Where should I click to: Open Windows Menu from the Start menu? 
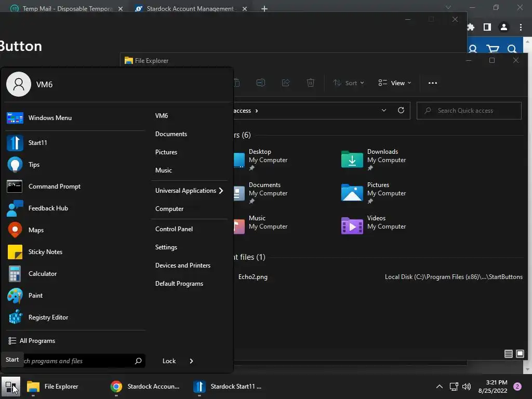75,118
